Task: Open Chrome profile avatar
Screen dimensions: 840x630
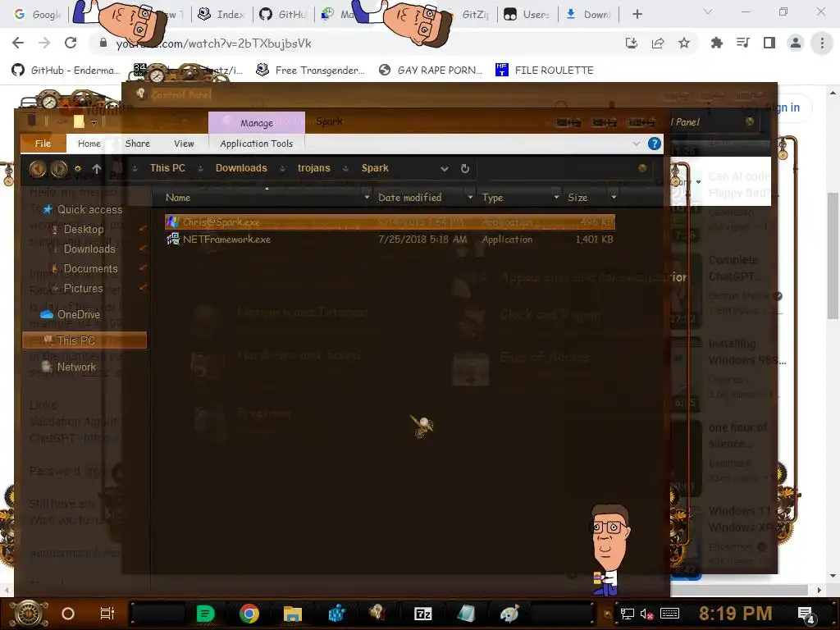Action: [x=796, y=43]
